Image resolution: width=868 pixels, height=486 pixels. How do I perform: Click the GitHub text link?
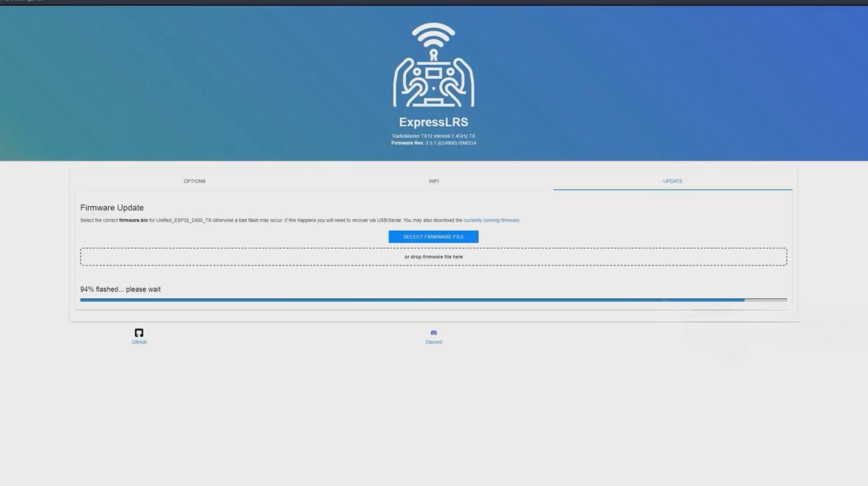(x=139, y=342)
